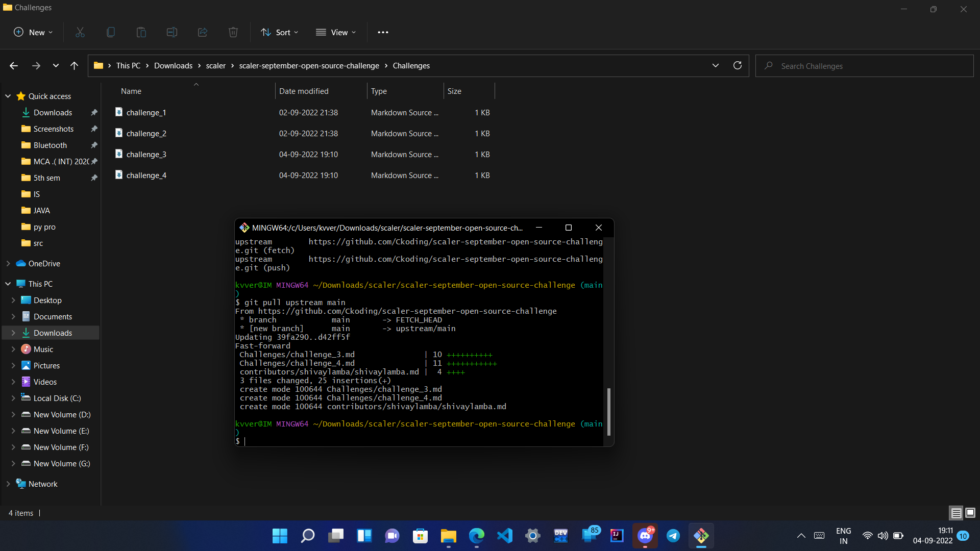Image resolution: width=980 pixels, height=551 pixels.
Task: Unpin the Bluetooth folder pin
Action: pyautogui.click(x=94, y=145)
